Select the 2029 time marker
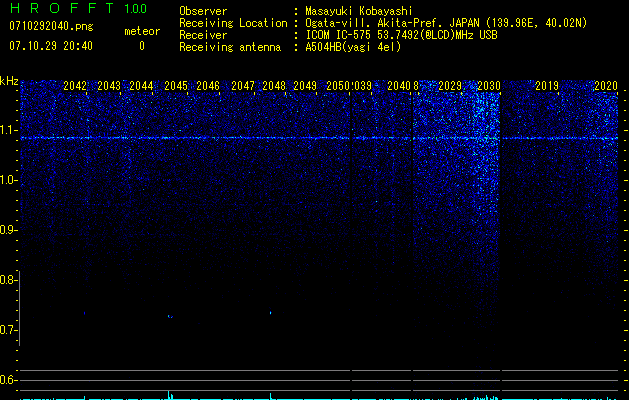The height and width of the screenshot is (400, 629). 450,86
